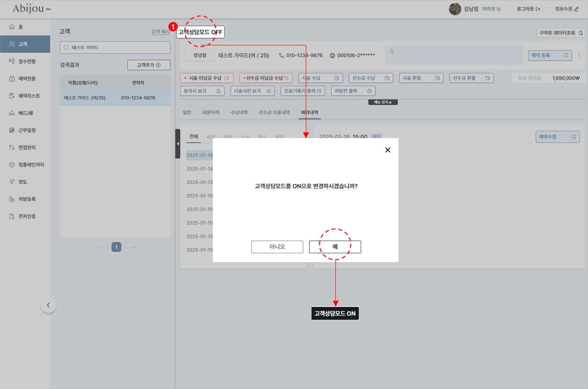Go to previous page with < pager

coord(107,247)
